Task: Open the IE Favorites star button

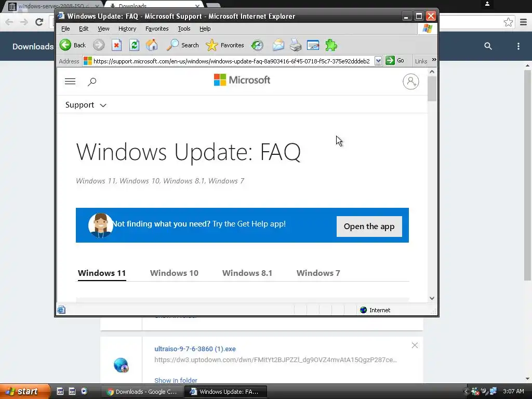Action: click(x=224, y=45)
